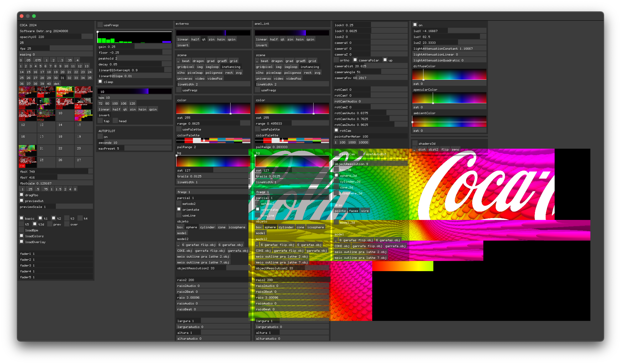Select empty preset slot 10
Viewport: 621px width, 364px height.
pyautogui.click(x=65, y=116)
